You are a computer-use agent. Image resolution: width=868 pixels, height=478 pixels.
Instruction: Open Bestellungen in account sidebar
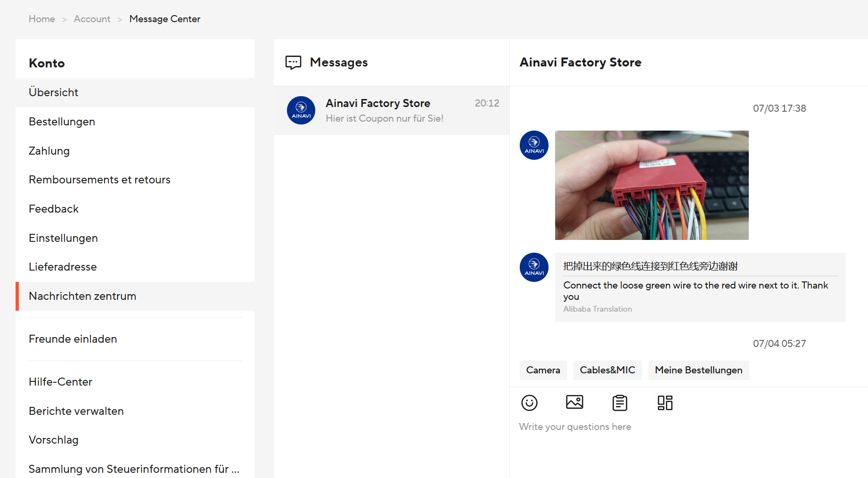[62, 122]
